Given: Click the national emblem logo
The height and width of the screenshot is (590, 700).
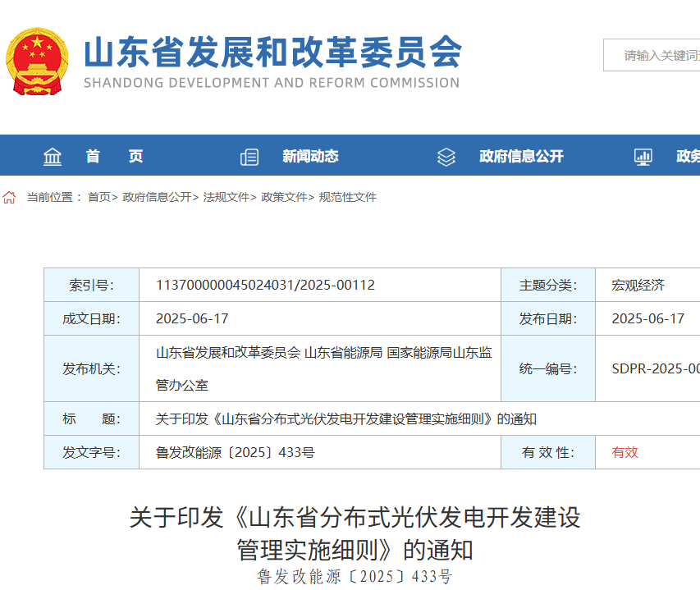Looking at the screenshot, I should pos(37,59).
